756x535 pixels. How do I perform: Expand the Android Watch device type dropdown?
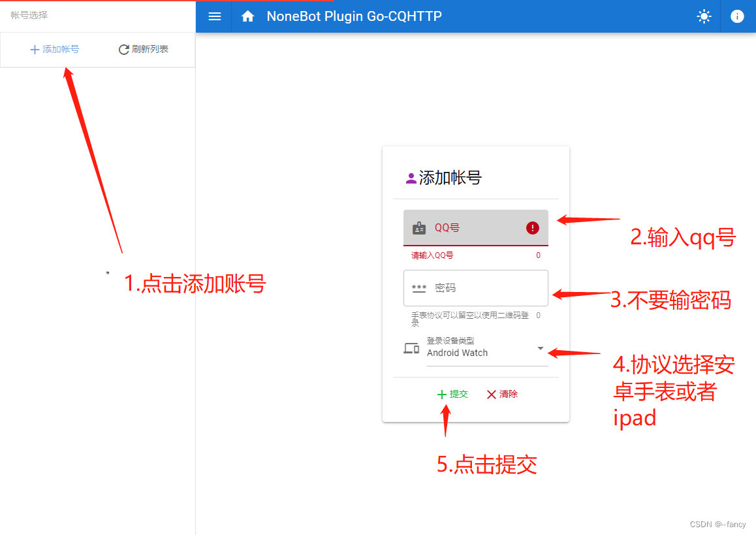[x=482, y=353]
